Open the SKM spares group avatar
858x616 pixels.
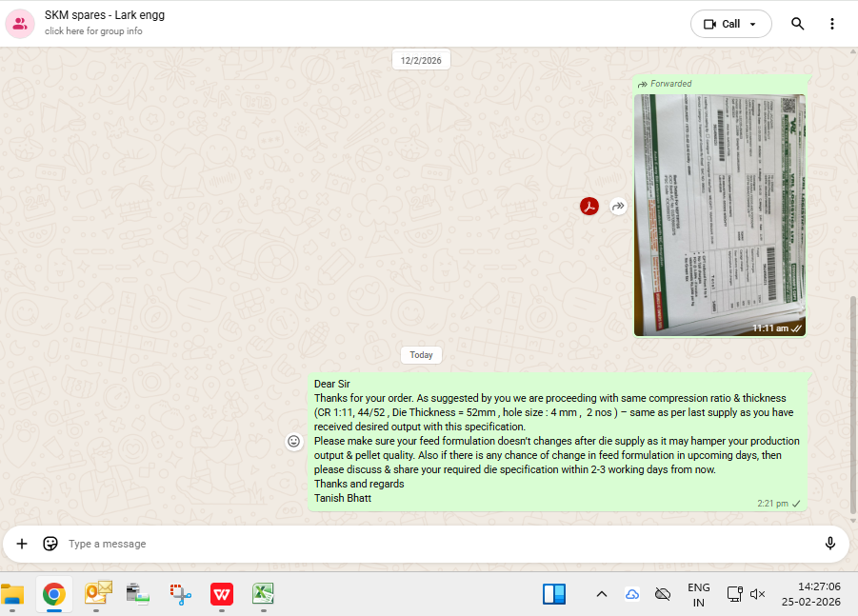point(20,24)
